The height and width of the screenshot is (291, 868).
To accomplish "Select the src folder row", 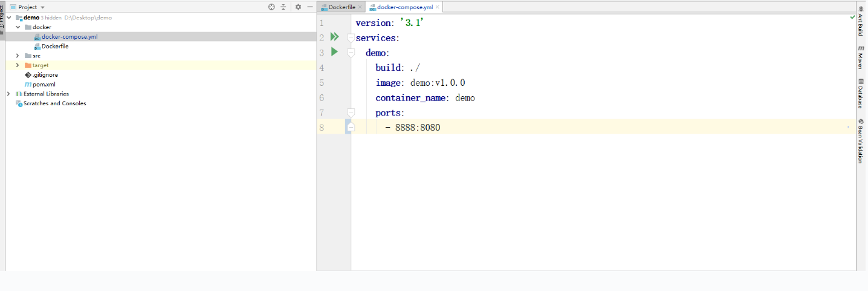I will (x=160, y=56).
